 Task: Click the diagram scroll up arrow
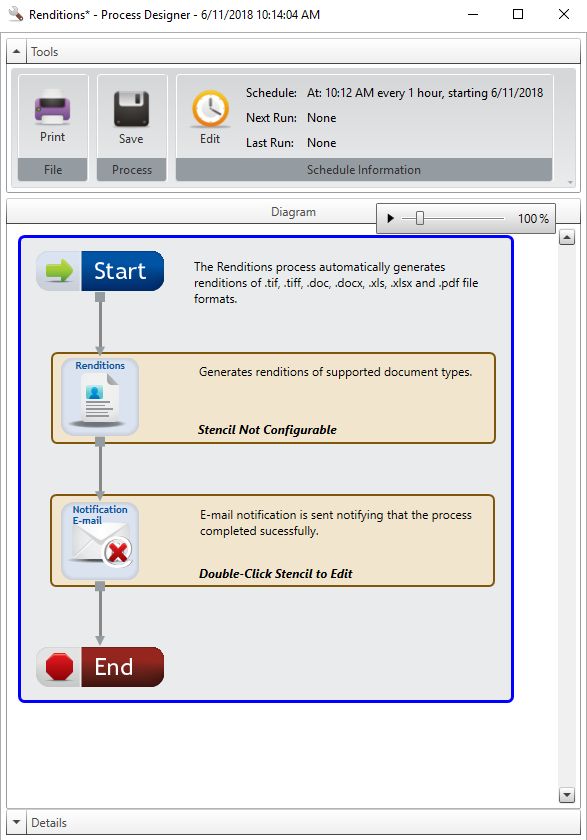tap(567, 237)
